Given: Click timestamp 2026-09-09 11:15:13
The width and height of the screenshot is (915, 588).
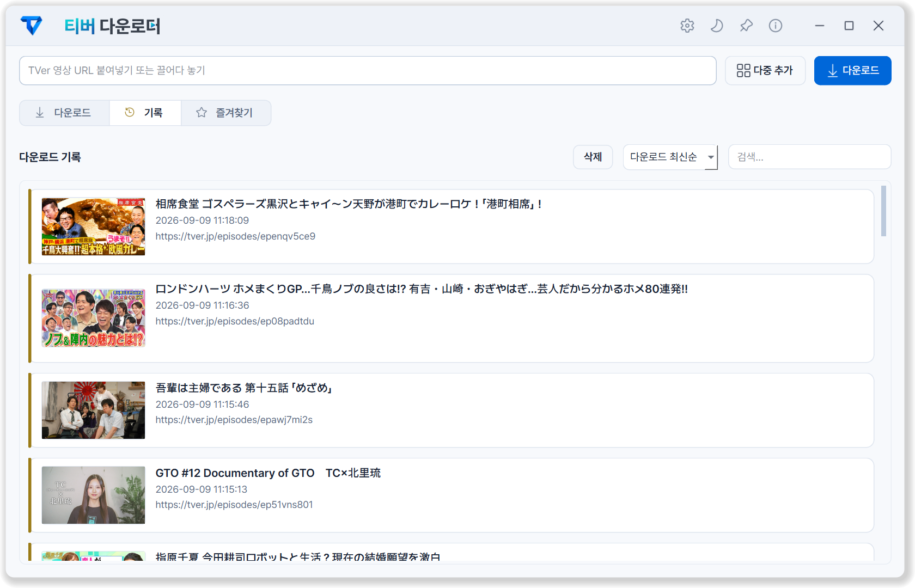Looking at the screenshot, I should [202, 489].
